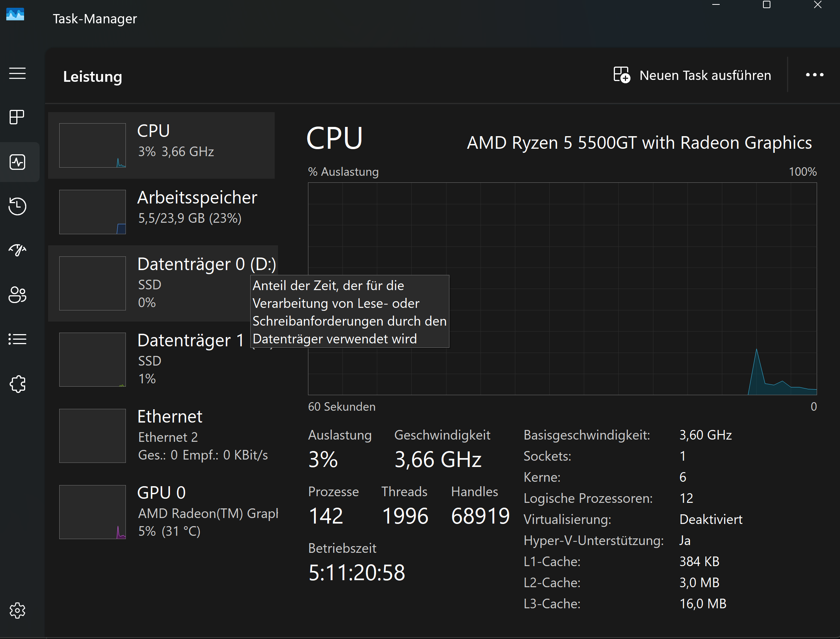Open the three-dots more options menu
This screenshot has height=639, width=840.
pyautogui.click(x=814, y=75)
